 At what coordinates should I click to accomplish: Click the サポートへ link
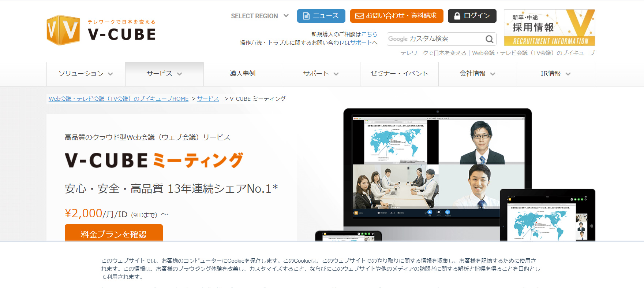click(364, 43)
